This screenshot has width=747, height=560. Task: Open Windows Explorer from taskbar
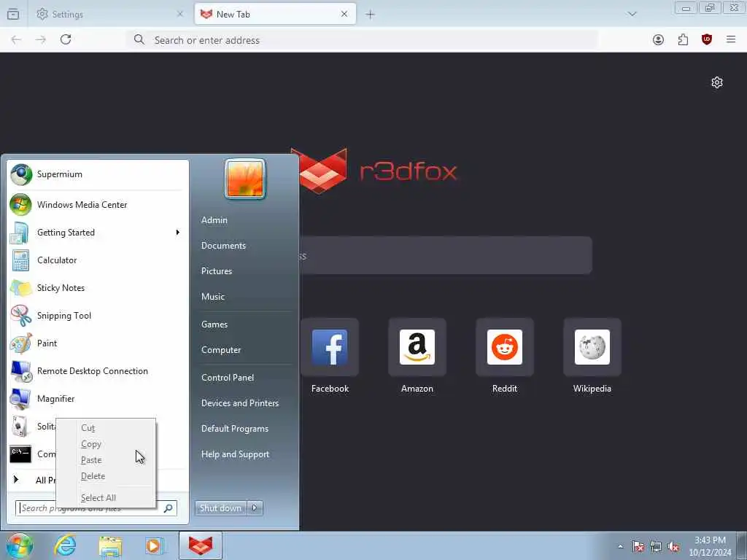pos(111,546)
